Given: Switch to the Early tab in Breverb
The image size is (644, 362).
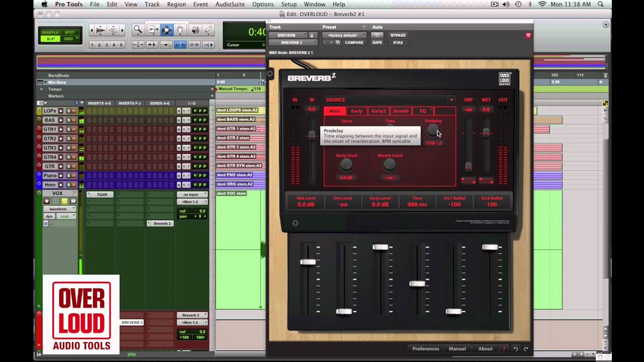Looking at the screenshot, I should pyautogui.click(x=357, y=111).
